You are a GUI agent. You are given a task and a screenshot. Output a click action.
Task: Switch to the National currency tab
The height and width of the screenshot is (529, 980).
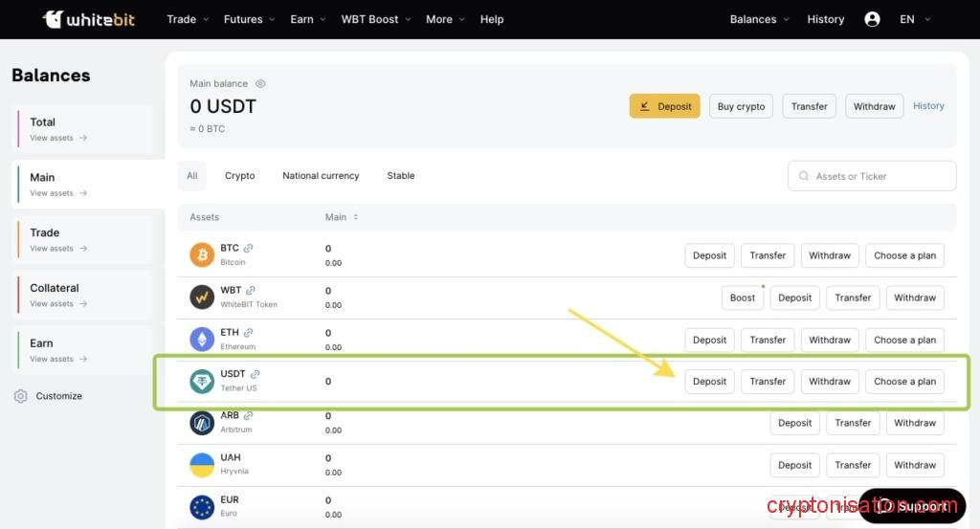click(321, 176)
